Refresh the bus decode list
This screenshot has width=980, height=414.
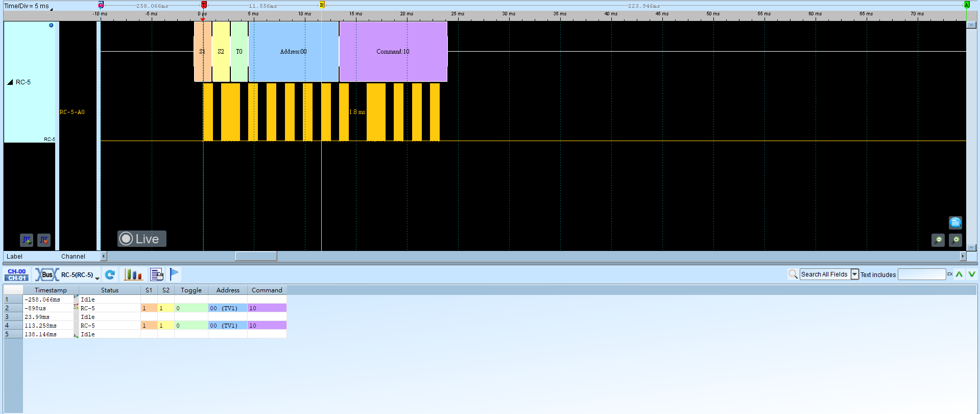[x=110, y=274]
